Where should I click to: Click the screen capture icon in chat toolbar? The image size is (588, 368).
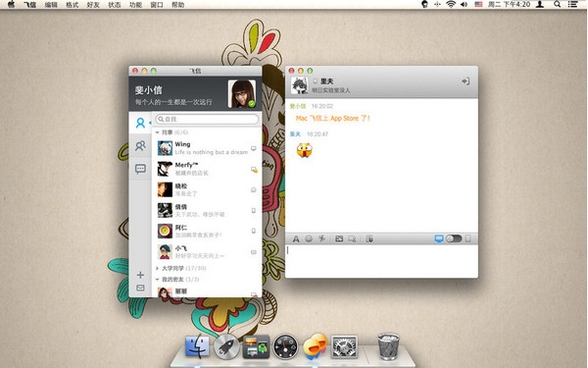click(x=352, y=238)
